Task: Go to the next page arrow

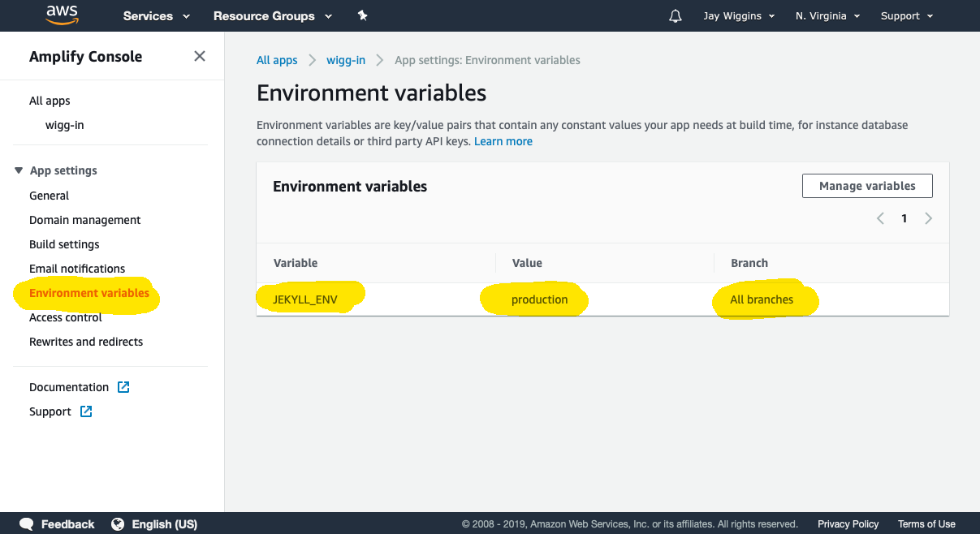Action: (928, 218)
